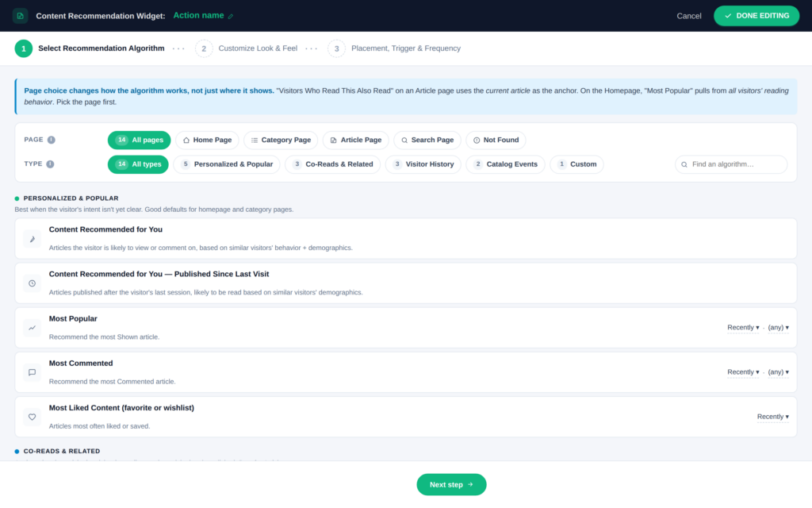Show All types of algorithms
The height and width of the screenshot is (508, 812).
[138, 165]
